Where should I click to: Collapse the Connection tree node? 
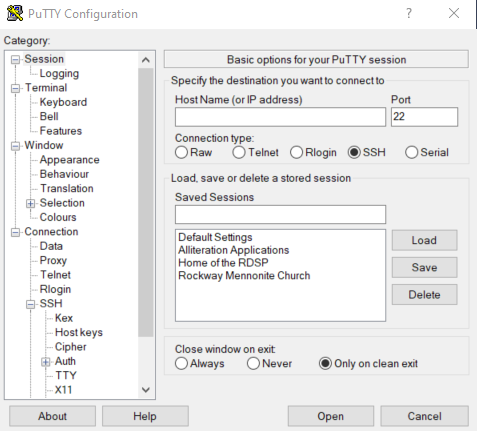(15, 232)
